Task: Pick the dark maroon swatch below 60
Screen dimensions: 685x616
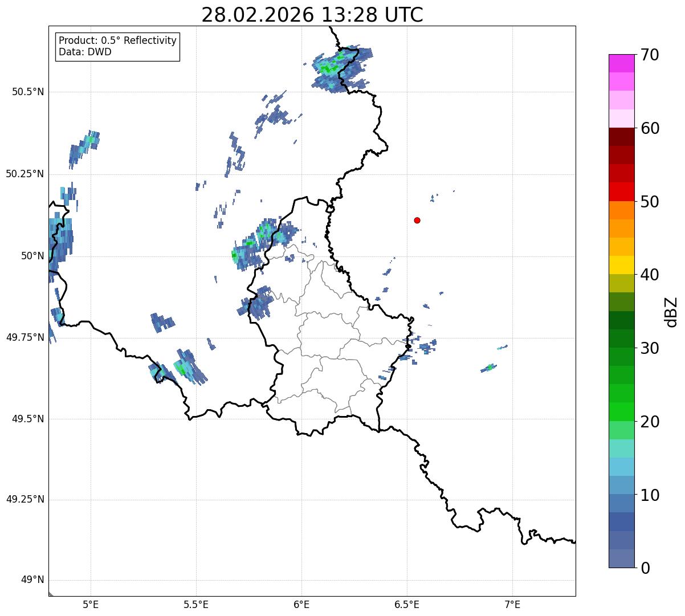Action: (x=621, y=137)
